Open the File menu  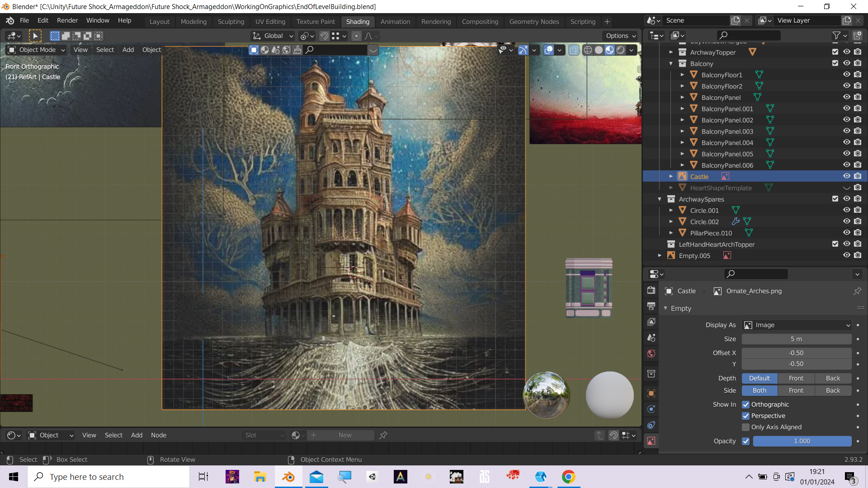coord(24,20)
